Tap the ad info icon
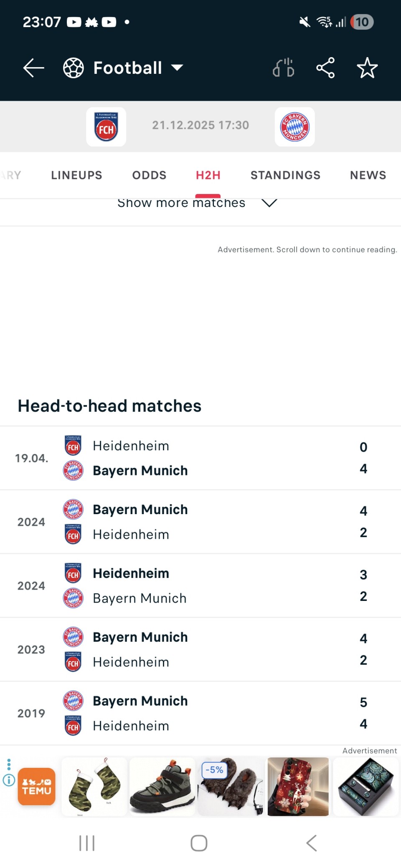This screenshot has width=401, height=868. [9, 780]
